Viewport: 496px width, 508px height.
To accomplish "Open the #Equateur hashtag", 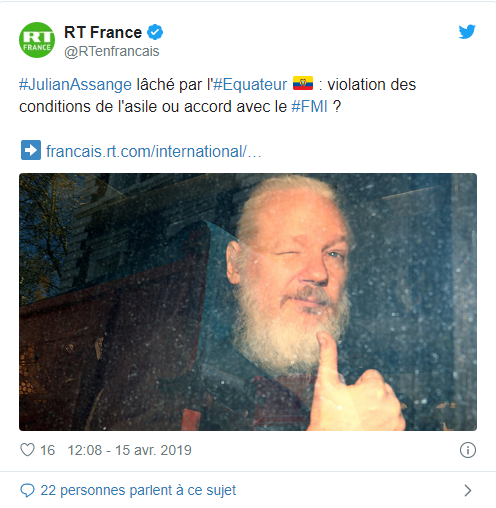I will pos(250,84).
